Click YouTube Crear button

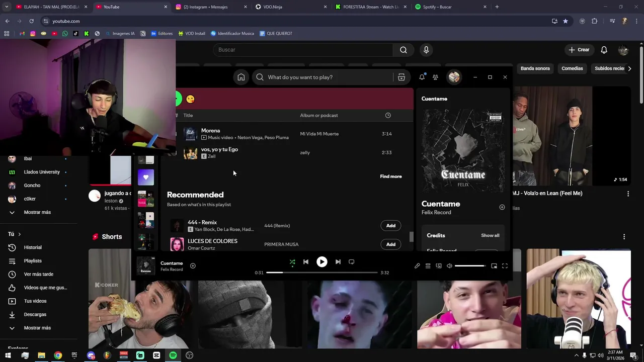click(579, 50)
